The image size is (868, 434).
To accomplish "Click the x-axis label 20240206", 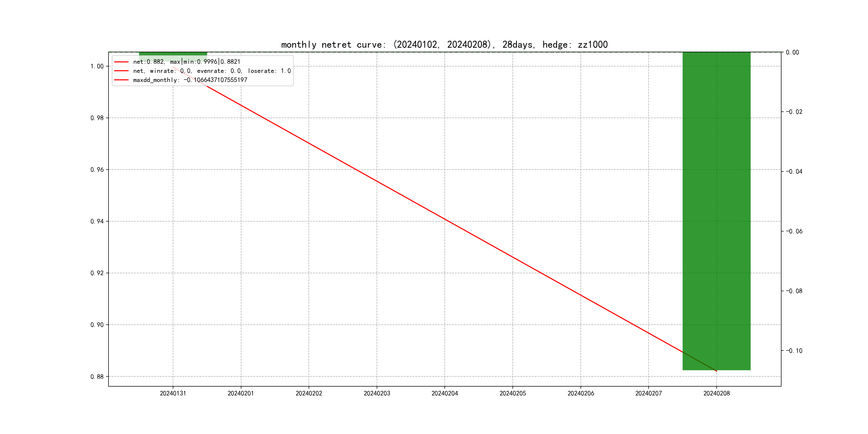I will click(x=581, y=393).
